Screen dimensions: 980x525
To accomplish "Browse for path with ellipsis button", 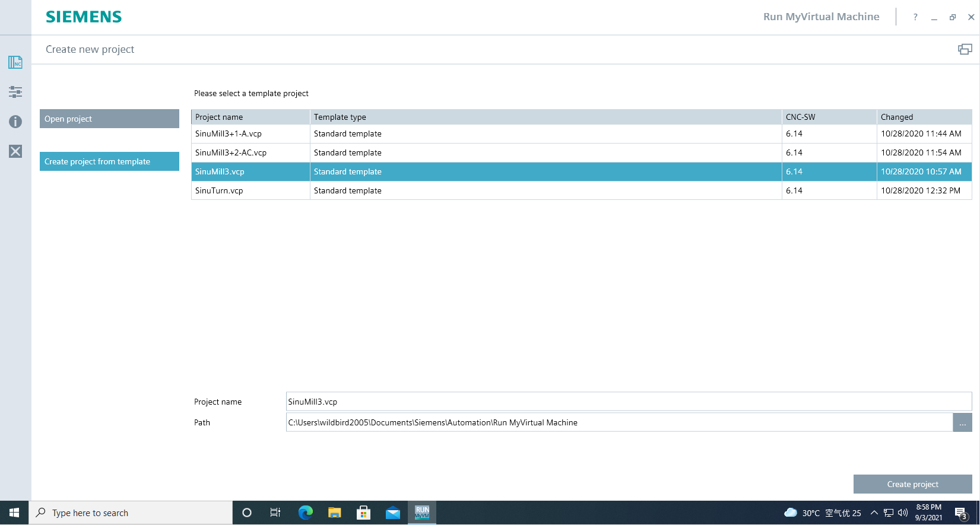I will click(x=962, y=422).
